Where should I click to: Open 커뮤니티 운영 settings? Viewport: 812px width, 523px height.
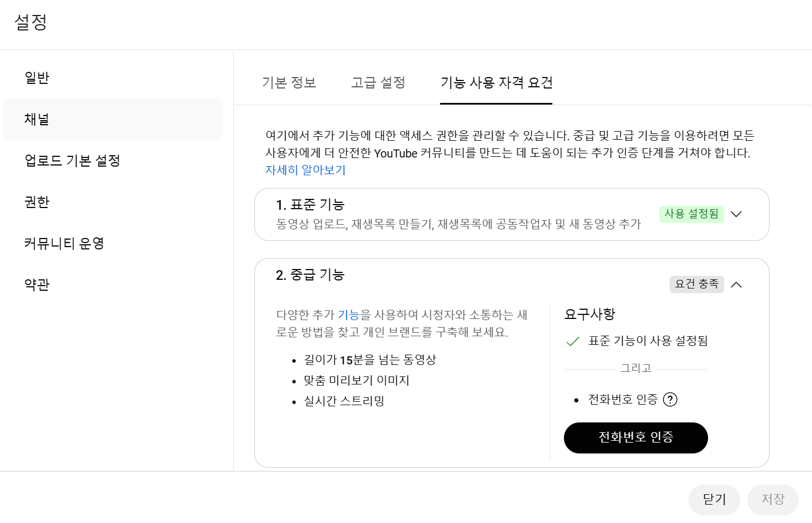(113, 243)
